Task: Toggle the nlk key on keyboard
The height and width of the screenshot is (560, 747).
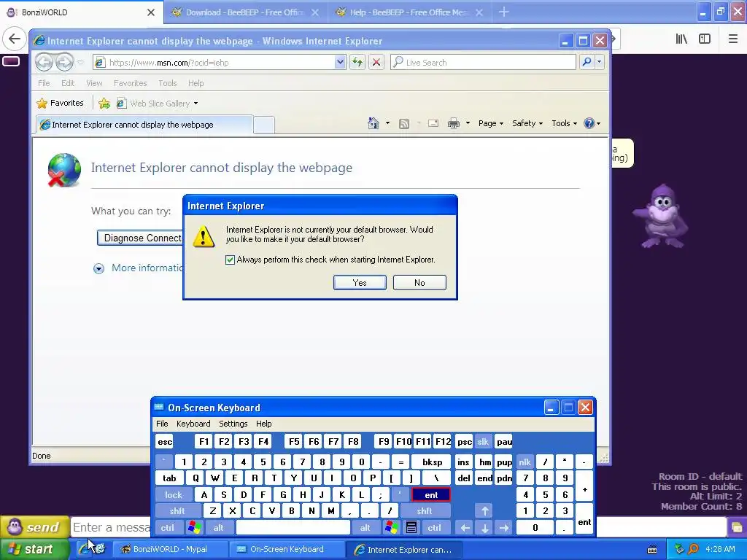Action: pos(525,462)
